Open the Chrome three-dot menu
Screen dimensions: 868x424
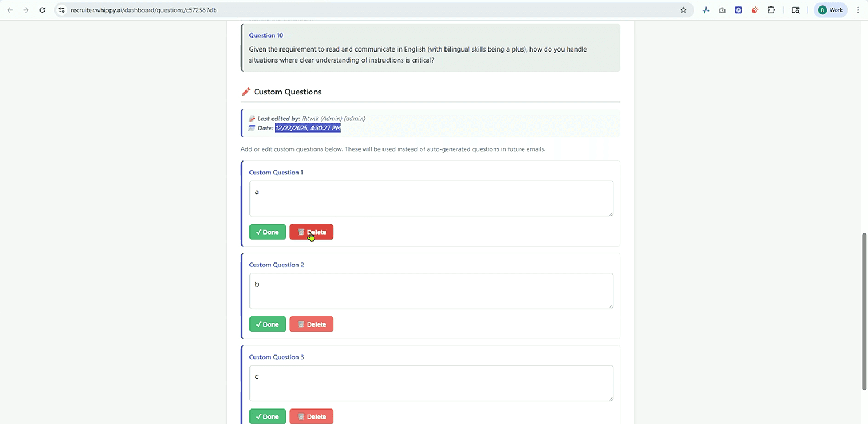tap(859, 10)
